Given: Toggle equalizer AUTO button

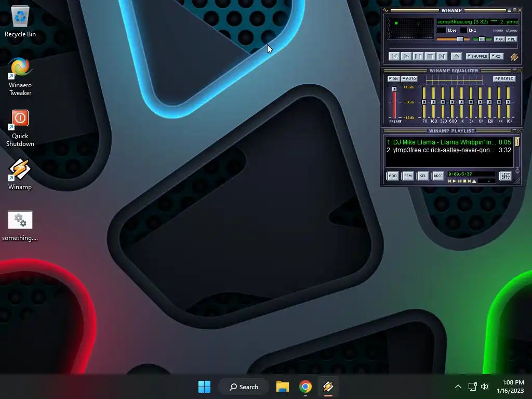Looking at the screenshot, I should 409,79.
